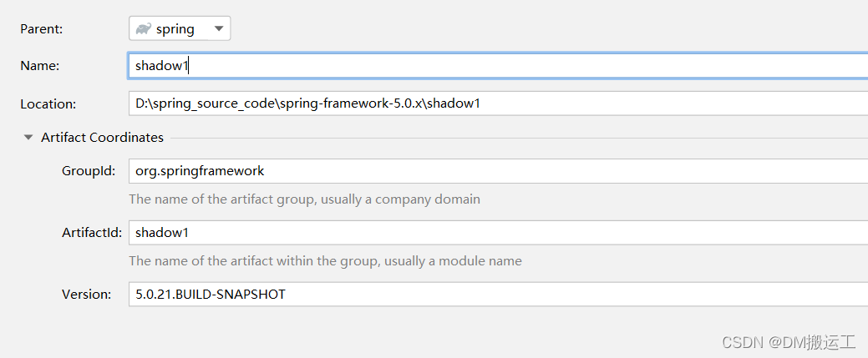This screenshot has width=868, height=358.
Task: Click the Gradle elephant icon in Parent
Action: click(x=144, y=28)
